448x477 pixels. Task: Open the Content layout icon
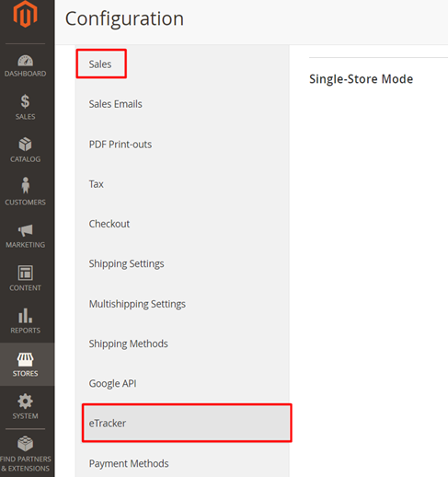(25, 273)
